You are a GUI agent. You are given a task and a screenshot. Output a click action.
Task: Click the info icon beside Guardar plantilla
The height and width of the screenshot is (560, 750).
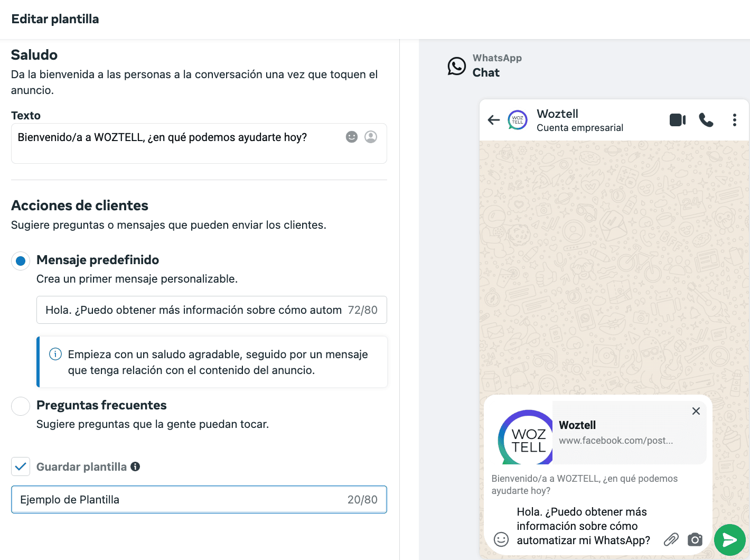(x=135, y=466)
